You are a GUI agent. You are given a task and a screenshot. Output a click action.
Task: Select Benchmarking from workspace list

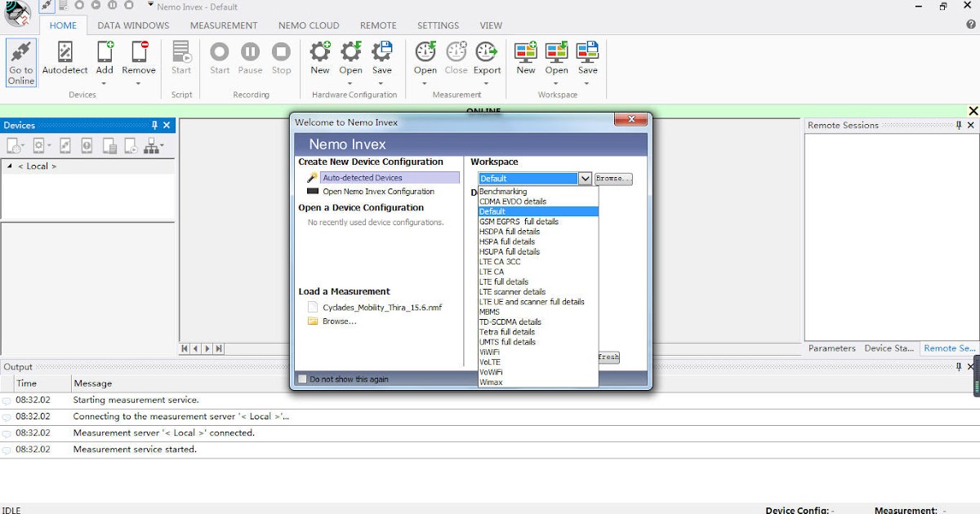538,192
